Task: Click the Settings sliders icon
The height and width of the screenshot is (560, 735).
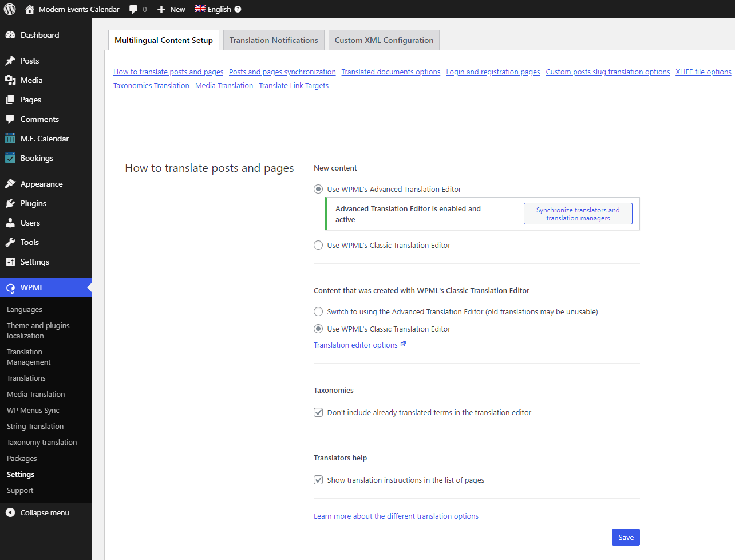Action: (10, 262)
